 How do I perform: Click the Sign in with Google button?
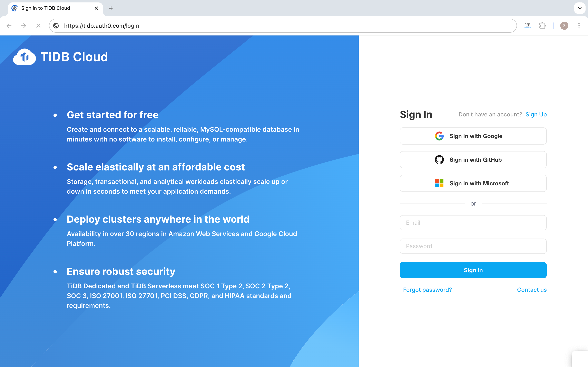click(x=473, y=136)
